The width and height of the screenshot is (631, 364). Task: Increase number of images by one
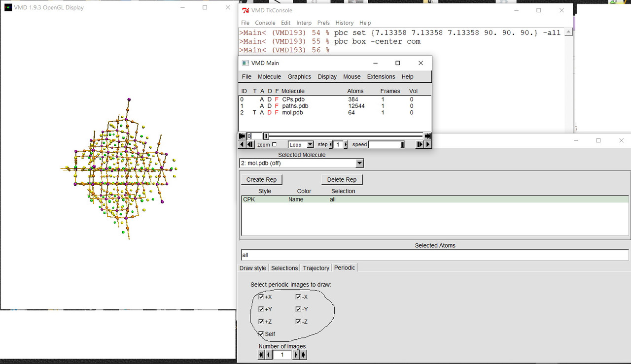click(x=296, y=355)
